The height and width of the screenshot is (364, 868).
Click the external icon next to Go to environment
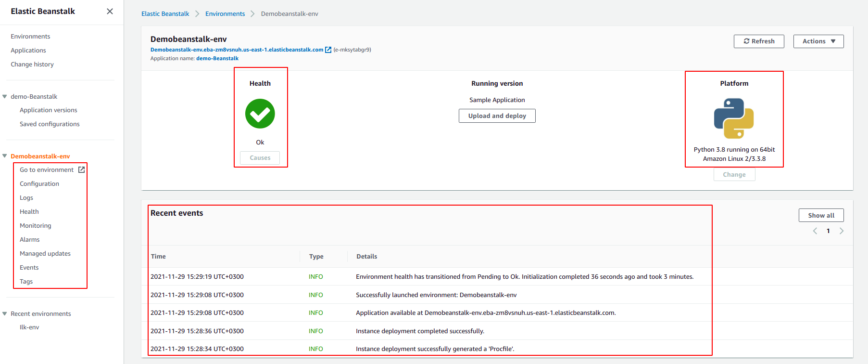pyautogui.click(x=82, y=169)
